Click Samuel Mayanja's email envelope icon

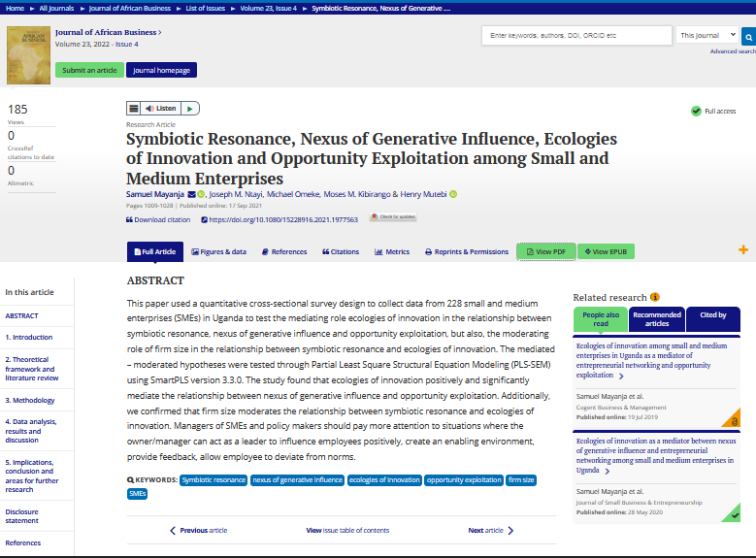click(191, 194)
